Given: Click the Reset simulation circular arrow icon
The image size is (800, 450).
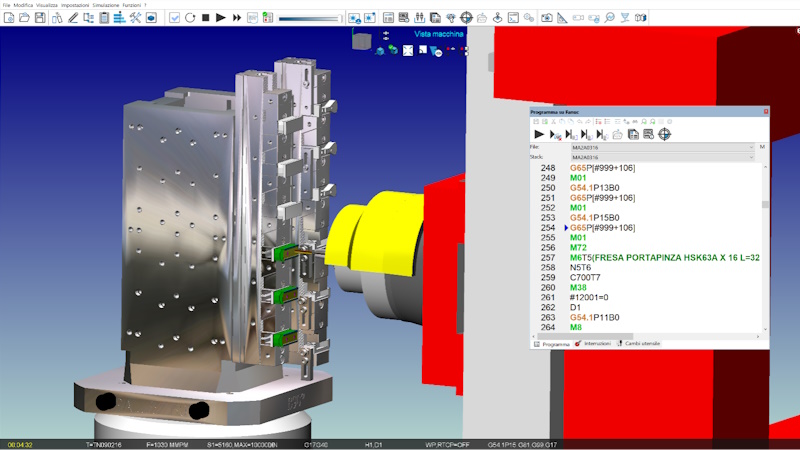Looking at the screenshot, I should coord(190,18).
